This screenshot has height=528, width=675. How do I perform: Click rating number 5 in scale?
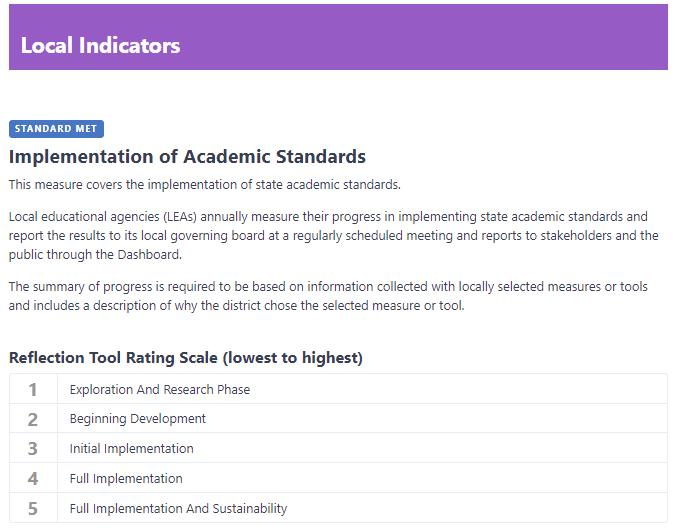[x=33, y=509]
